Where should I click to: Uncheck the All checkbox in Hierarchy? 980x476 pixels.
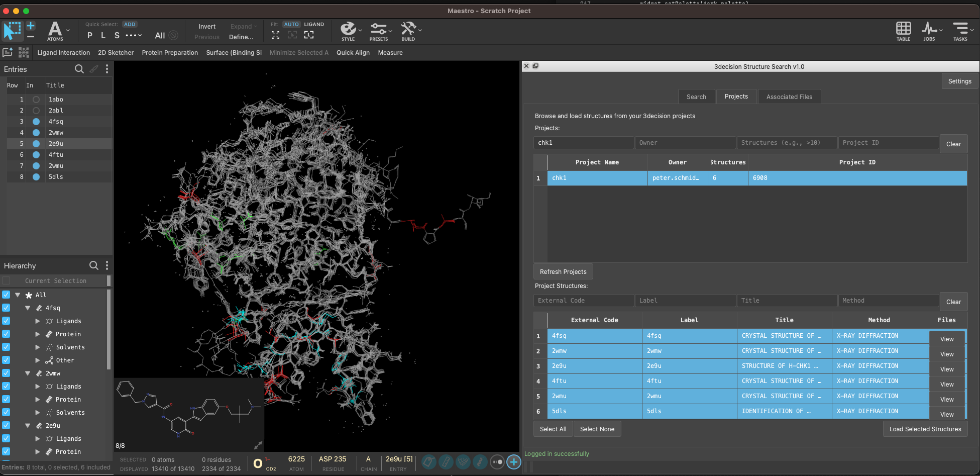[x=6, y=295]
